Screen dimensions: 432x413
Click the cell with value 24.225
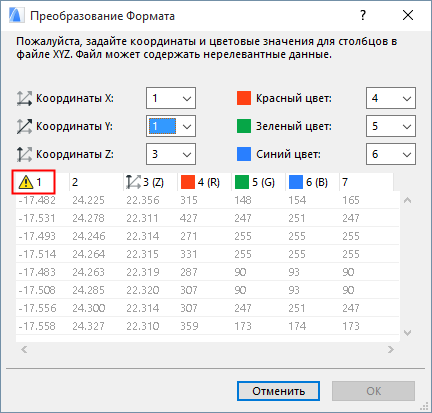(88, 200)
